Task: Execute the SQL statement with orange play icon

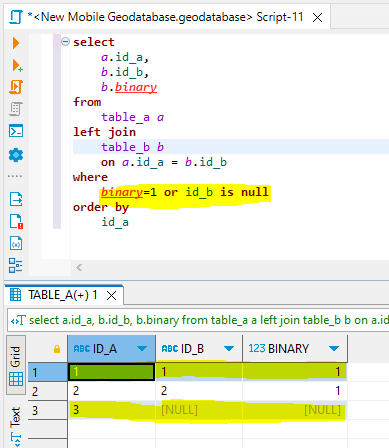Action: click(x=16, y=43)
